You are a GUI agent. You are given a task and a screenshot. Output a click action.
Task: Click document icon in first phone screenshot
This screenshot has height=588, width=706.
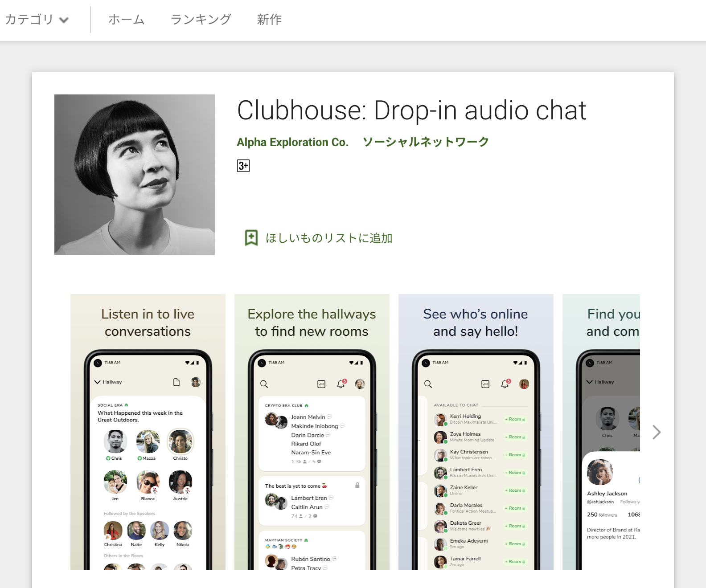(x=176, y=382)
